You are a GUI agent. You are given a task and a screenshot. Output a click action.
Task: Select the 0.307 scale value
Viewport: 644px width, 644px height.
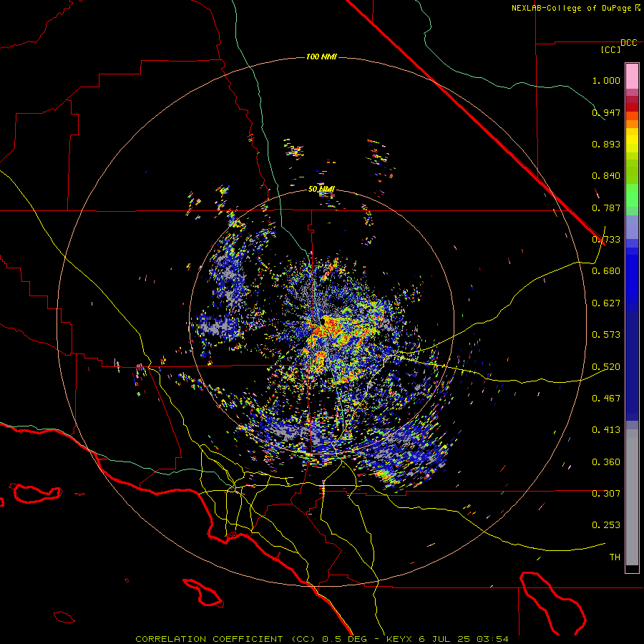point(606,494)
